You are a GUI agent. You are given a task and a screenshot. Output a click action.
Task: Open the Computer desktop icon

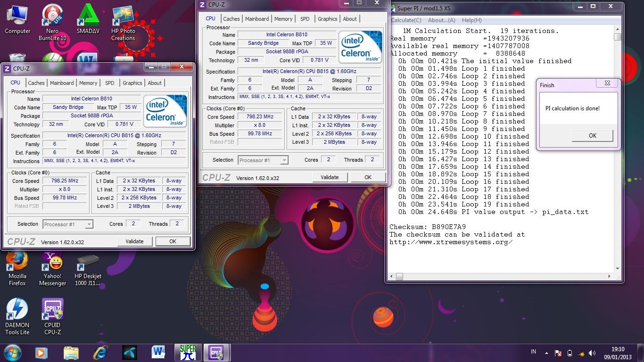click(17, 20)
